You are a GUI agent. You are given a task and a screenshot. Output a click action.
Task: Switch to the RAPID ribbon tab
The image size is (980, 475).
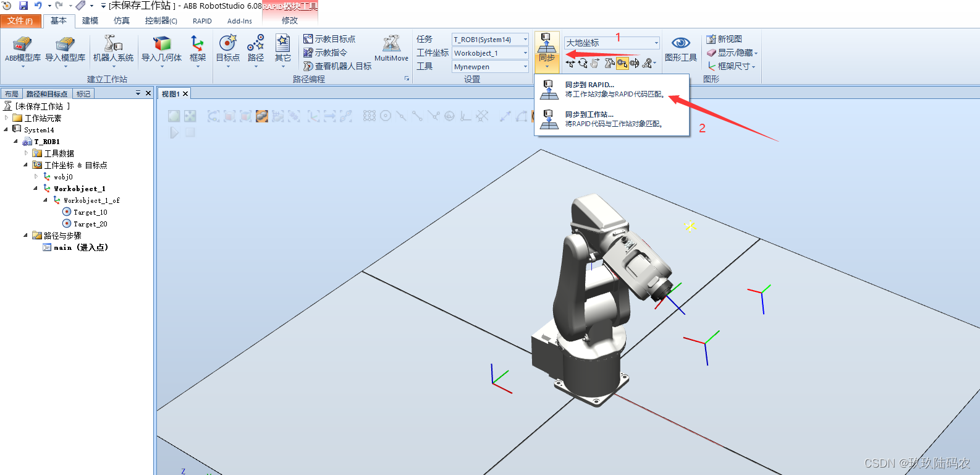[x=202, y=20]
